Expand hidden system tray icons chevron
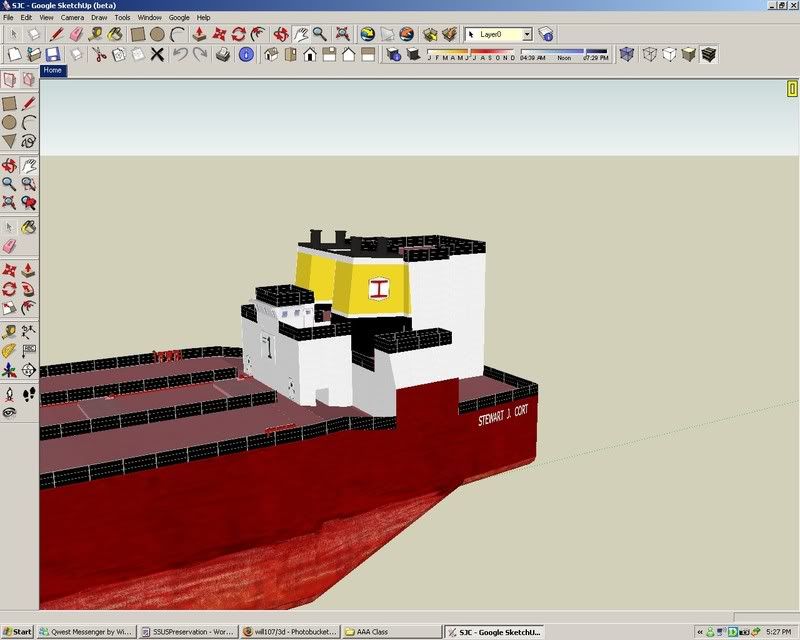Image resolution: width=800 pixels, height=640 pixels. pyautogui.click(x=700, y=632)
